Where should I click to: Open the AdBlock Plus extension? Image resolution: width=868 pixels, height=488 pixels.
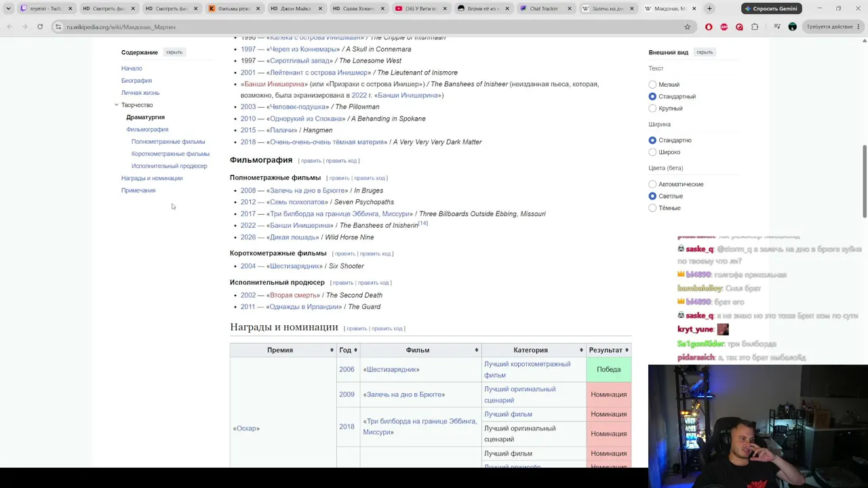click(724, 27)
